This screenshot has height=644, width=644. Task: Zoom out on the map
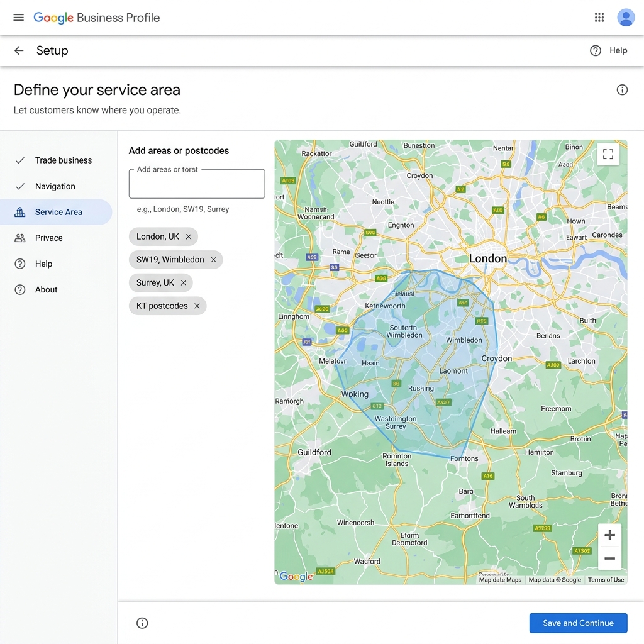(609, 558)
